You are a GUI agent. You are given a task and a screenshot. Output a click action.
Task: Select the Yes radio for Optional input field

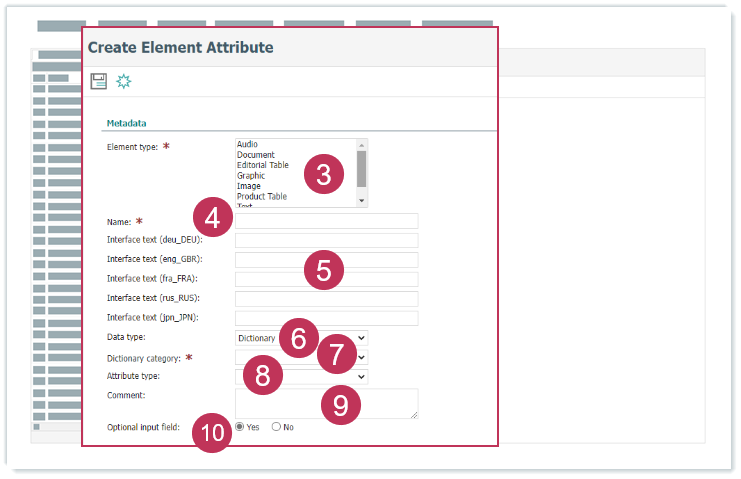tap(240, 427)
